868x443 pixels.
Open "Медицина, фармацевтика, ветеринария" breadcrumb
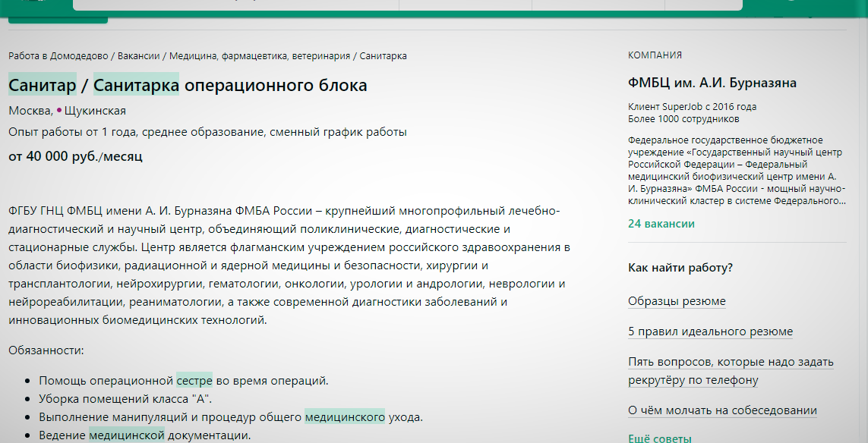point(257,55)
